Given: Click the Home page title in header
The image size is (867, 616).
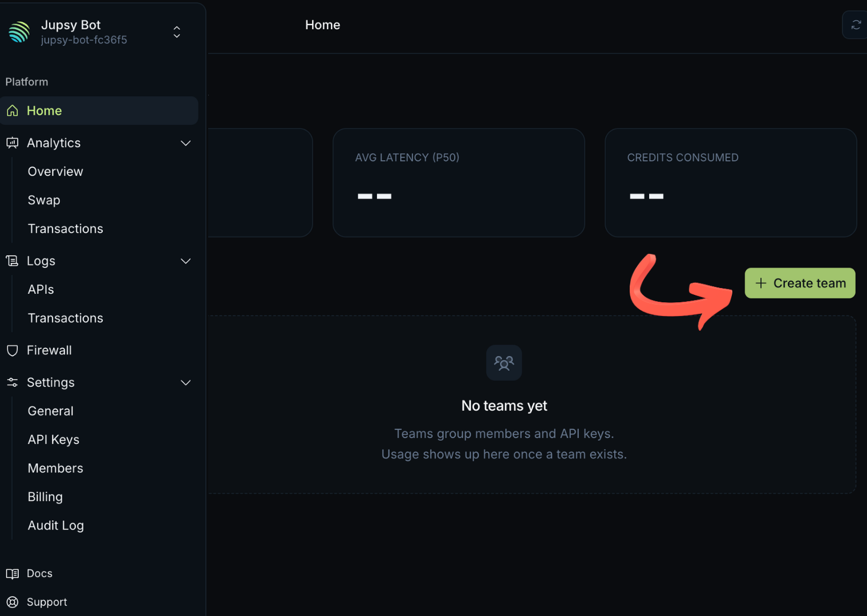Looking at the screenshot, I should tap(323, 25).
